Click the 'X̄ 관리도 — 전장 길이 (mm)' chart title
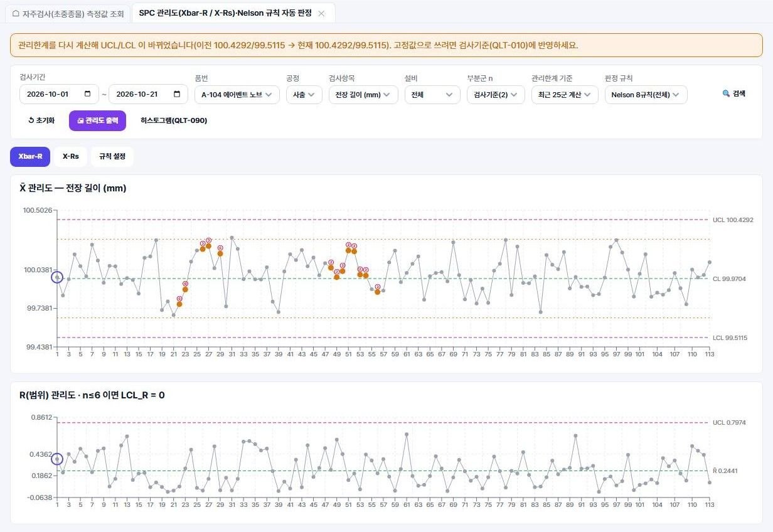Image resolution: width=773 pixels, height=532 pixels. pyautogui.click(x=73, y=188)
